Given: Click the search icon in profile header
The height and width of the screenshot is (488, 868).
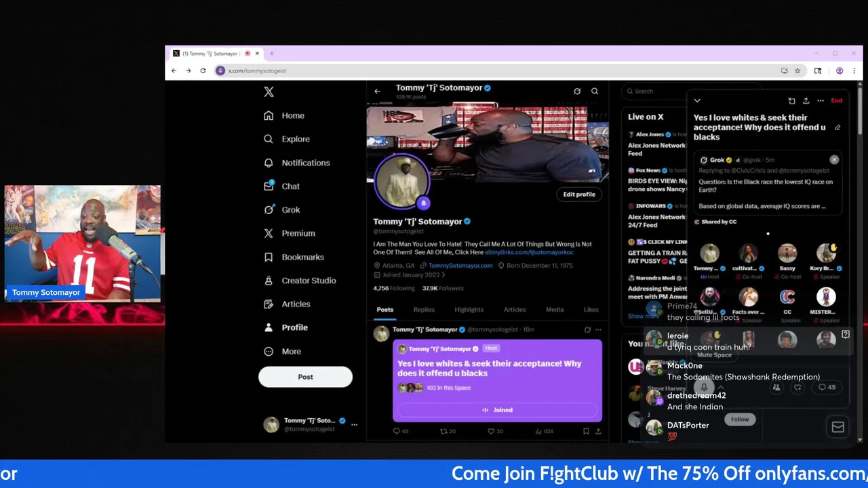Looking at the screenshot, I should coord(595,91).
